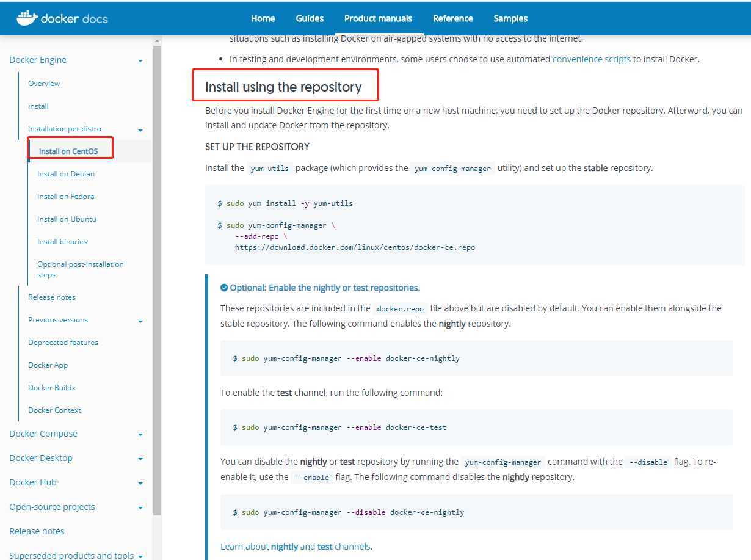This screenshot has height=560, width=751.
Task: Click the inline 'yum-utils' code text
Action: [270, 169]
